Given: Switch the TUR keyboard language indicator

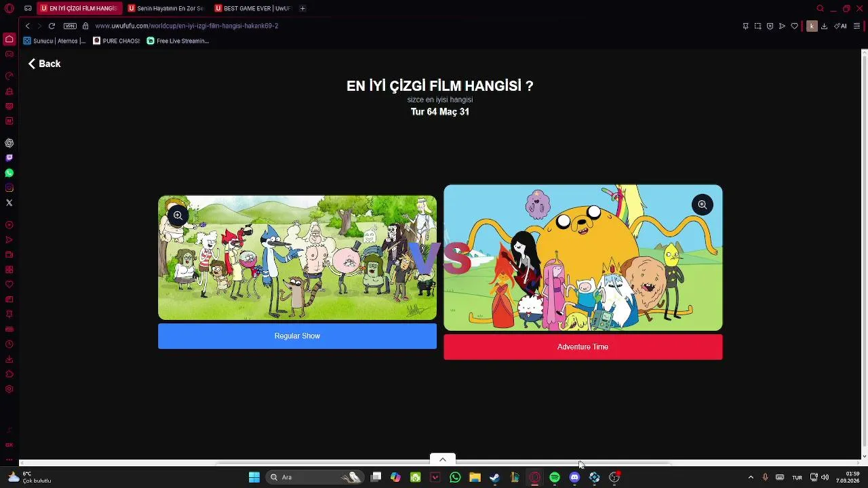Looking at the screenshot, I should tap(797, 477).
